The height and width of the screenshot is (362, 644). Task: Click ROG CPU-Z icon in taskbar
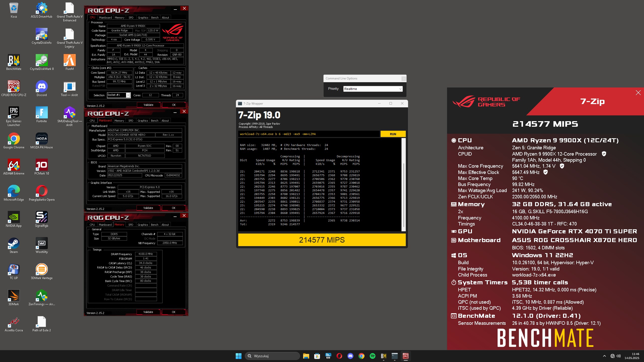click(406, 356)
